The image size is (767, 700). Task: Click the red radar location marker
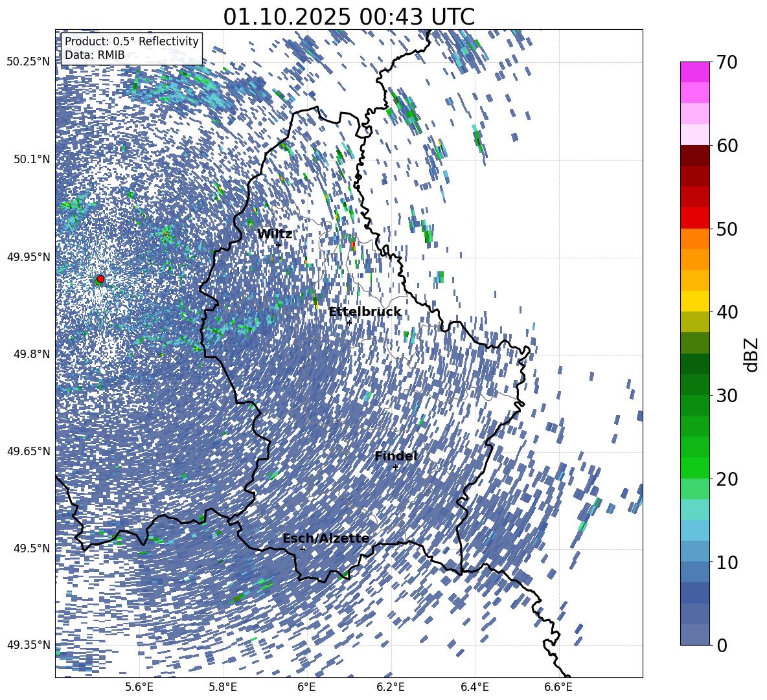tap(100, 279)
